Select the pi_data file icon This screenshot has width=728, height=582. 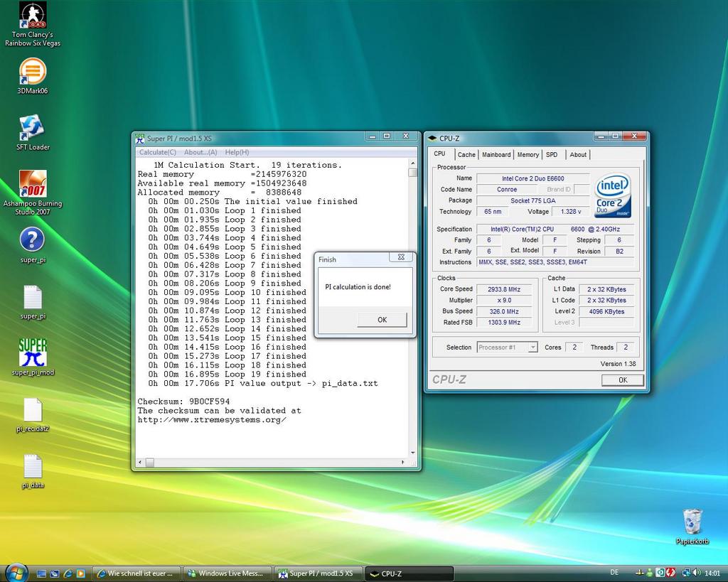click(33, 471)
